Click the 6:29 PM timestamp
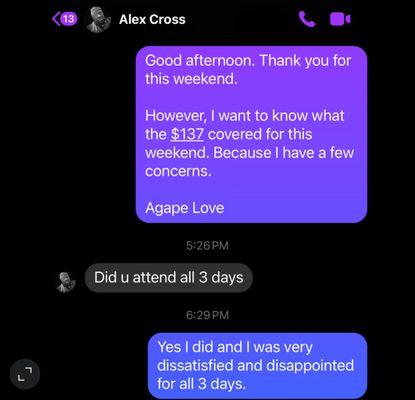Screen dimensions: 415x400 (207, 315)
